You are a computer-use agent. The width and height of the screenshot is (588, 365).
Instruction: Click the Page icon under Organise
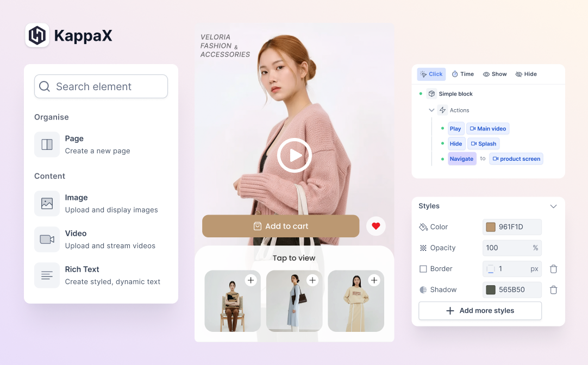pos(47,144)
